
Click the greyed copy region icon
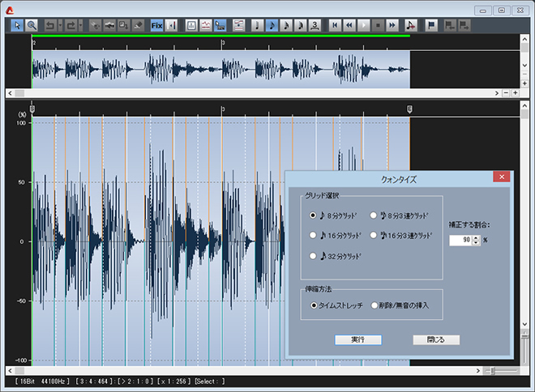tap(123, 25)
